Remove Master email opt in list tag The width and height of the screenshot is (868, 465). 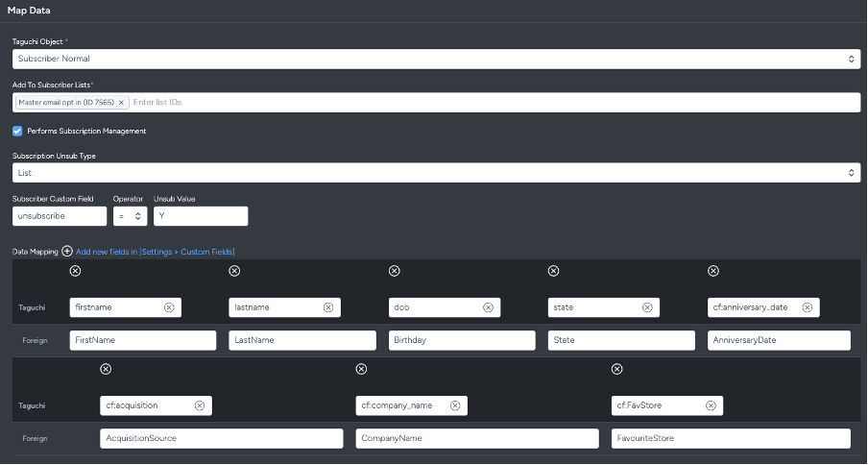tap(121, 102)
